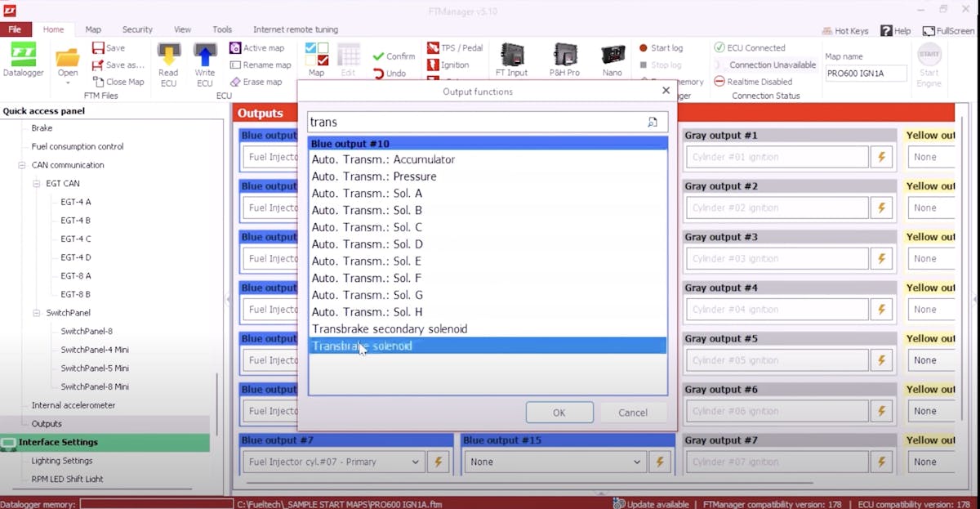The width and height of the screenshot is (980, 509).
Task: Switch to the Security ribbon tab
Action: (137, 29)
